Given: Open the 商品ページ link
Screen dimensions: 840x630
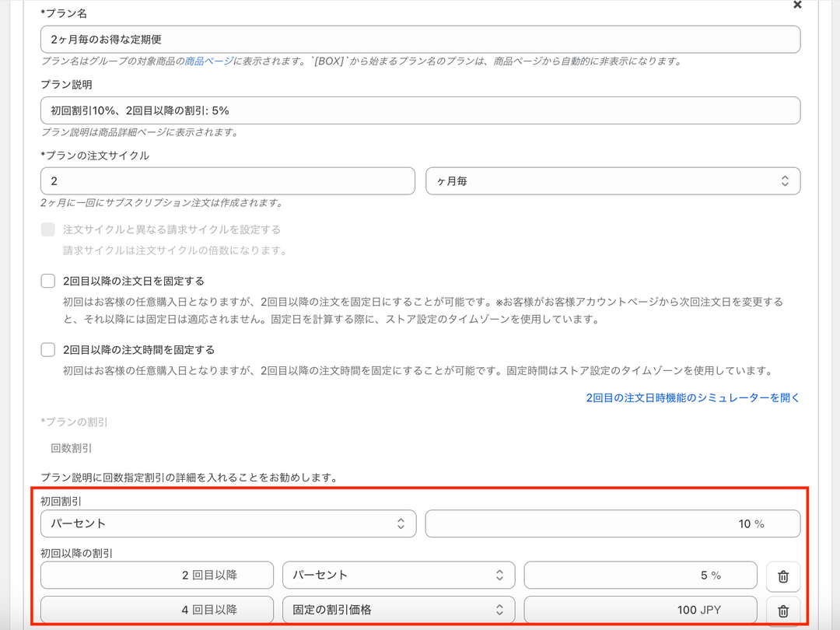Looking at the screenshot, I should (x=208, y=61).
